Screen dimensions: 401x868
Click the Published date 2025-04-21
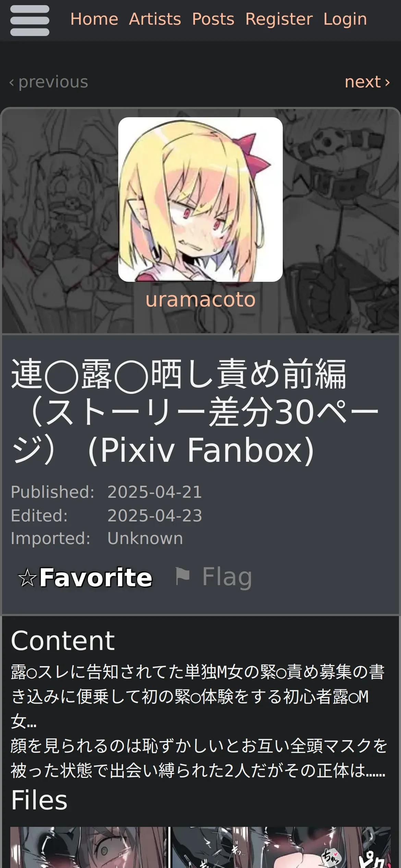155,492
